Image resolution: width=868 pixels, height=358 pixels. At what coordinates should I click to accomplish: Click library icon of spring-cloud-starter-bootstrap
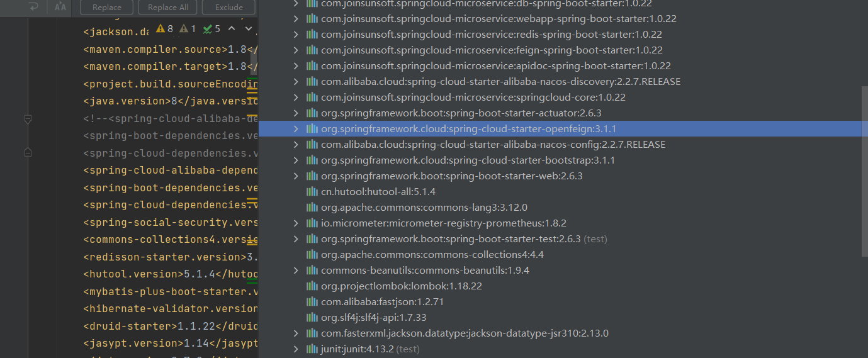pyautogui.click(x=312, y=160)
